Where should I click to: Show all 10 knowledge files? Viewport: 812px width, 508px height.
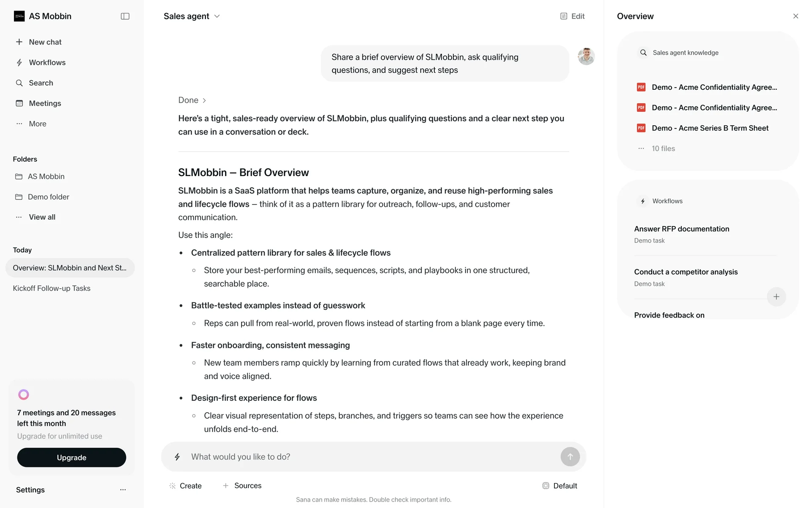point(663,149)
